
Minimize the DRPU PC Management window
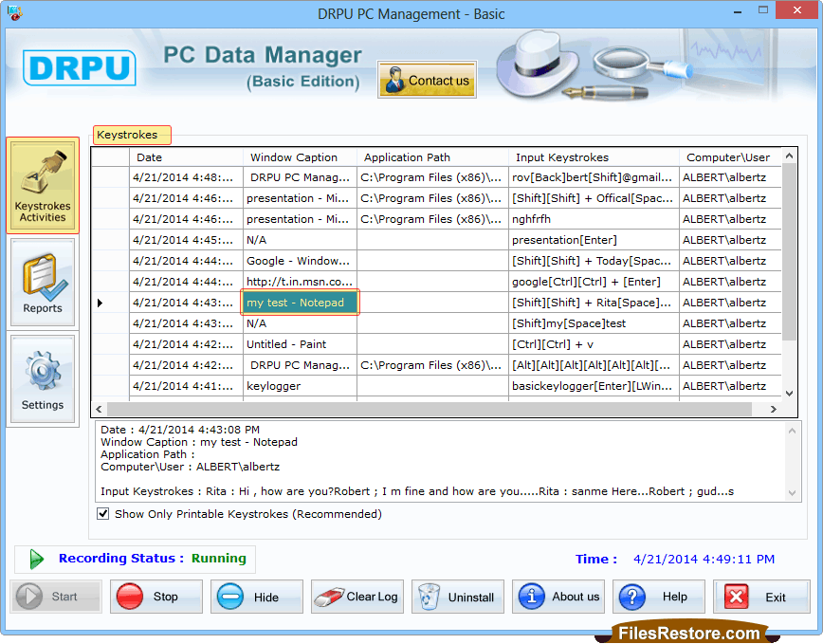pos(738,10)
